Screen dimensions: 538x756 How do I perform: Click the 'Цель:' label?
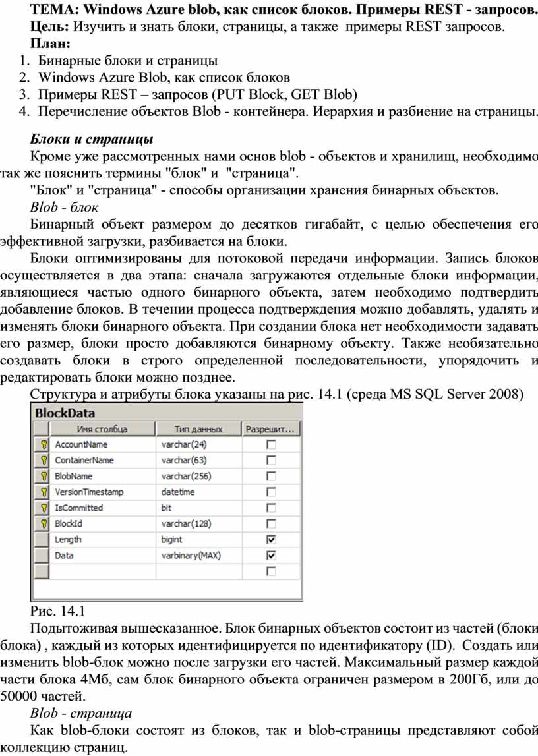(x=49, y=26)
